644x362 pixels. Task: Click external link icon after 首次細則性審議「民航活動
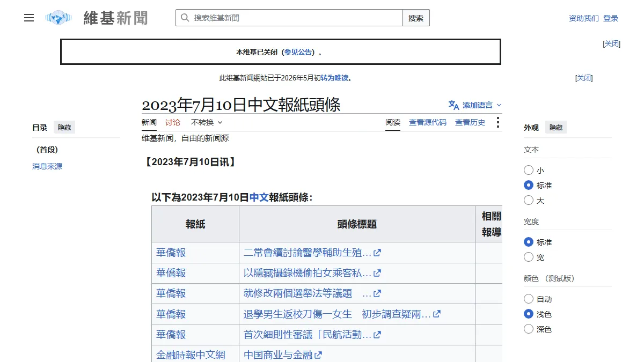(x=377, y=334)
